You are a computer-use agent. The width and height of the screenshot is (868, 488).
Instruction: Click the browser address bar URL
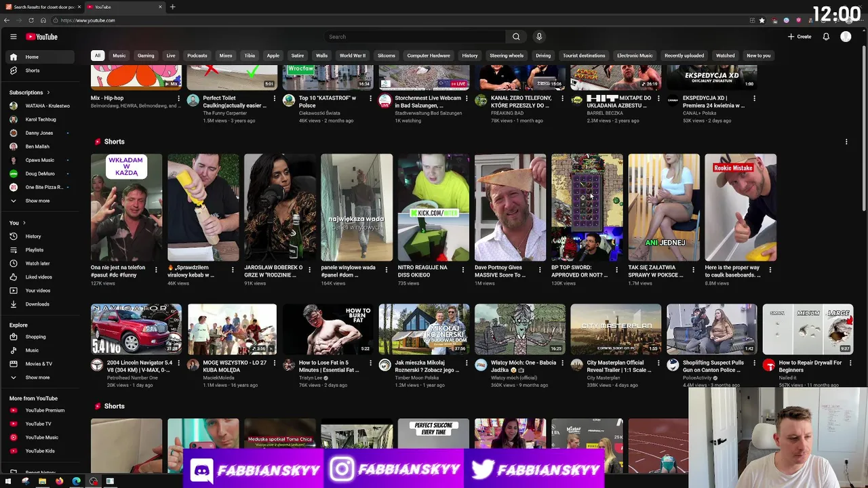(x=87, y=20)
